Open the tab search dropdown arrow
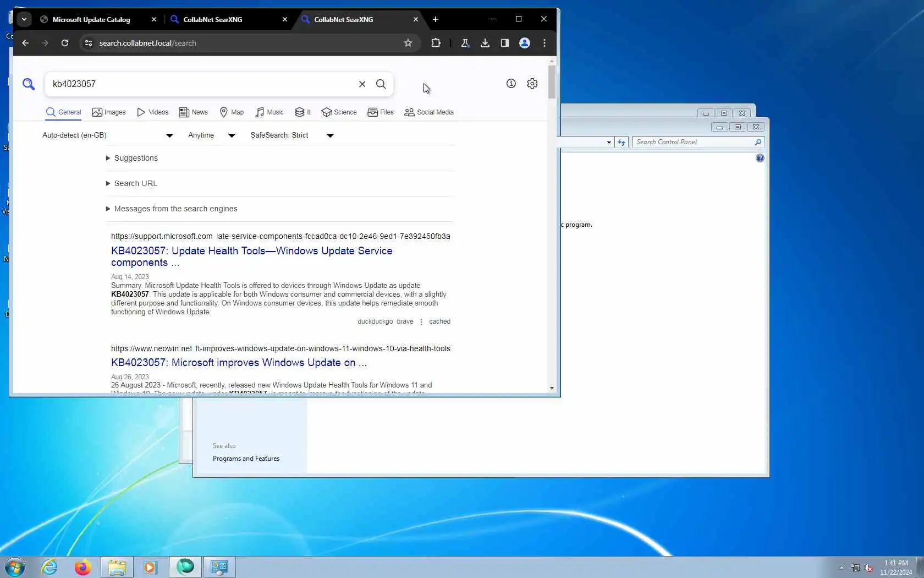The height and width of the screenshot is (578, 924). pos(24,19)
